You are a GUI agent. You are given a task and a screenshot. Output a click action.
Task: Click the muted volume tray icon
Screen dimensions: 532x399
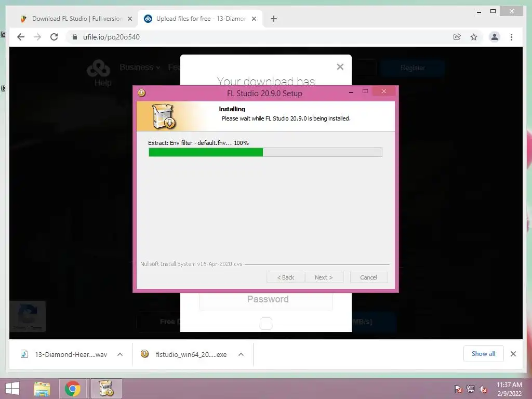(483, 389)
